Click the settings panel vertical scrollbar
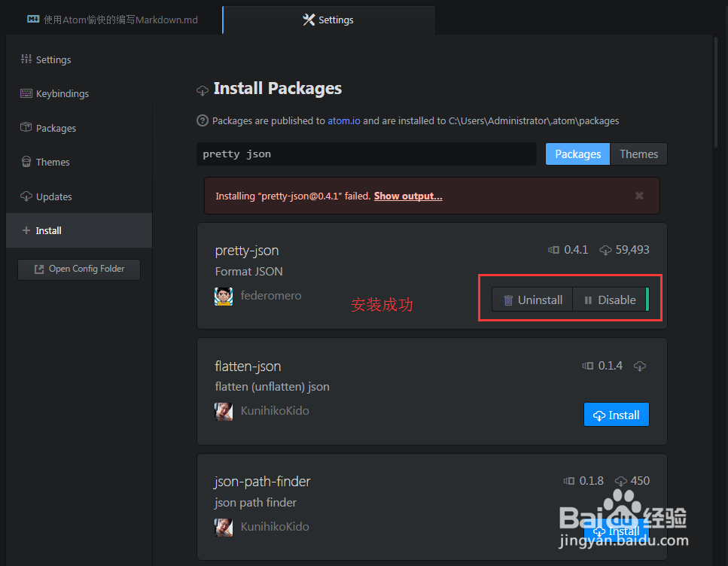 pos(715,93)
